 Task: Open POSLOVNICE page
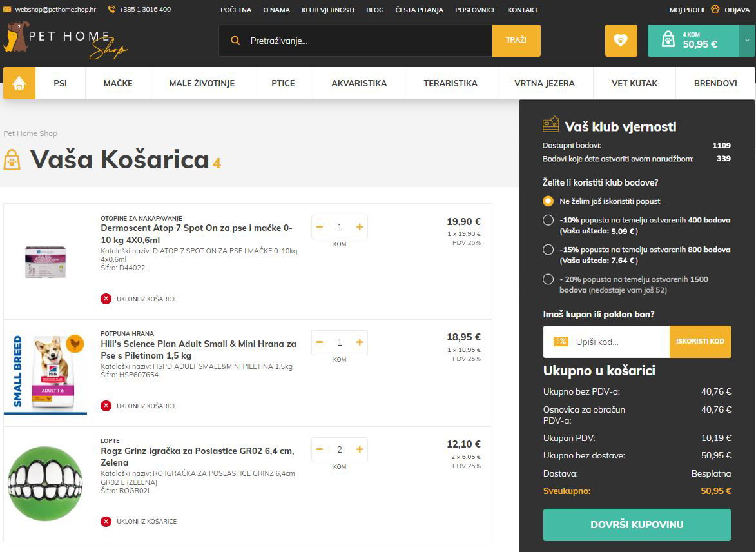tap(476, 10)
